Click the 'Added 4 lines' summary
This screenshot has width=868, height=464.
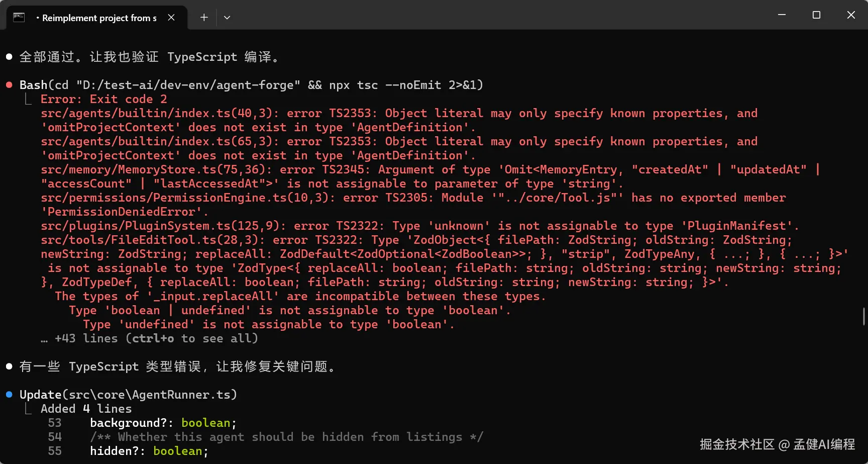pyautogui.click(x=86, y=409)
